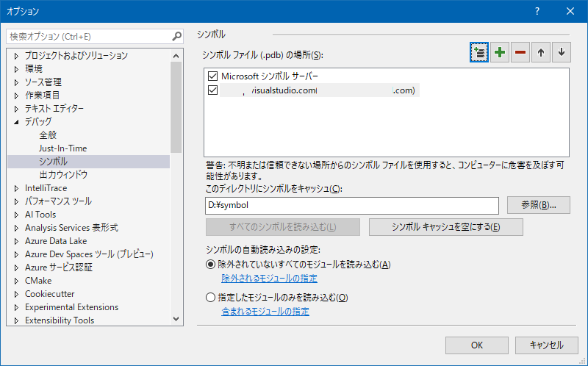Select the Microsoft シンボル サーバー list entry
The width and height of the screenshot is (588, 366).
click(x=270, y=76)
